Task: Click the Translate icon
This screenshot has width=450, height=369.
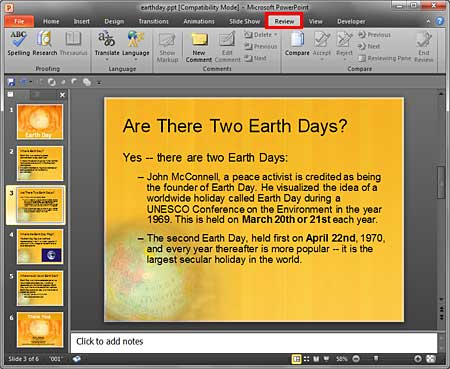Action: [107, 39]
